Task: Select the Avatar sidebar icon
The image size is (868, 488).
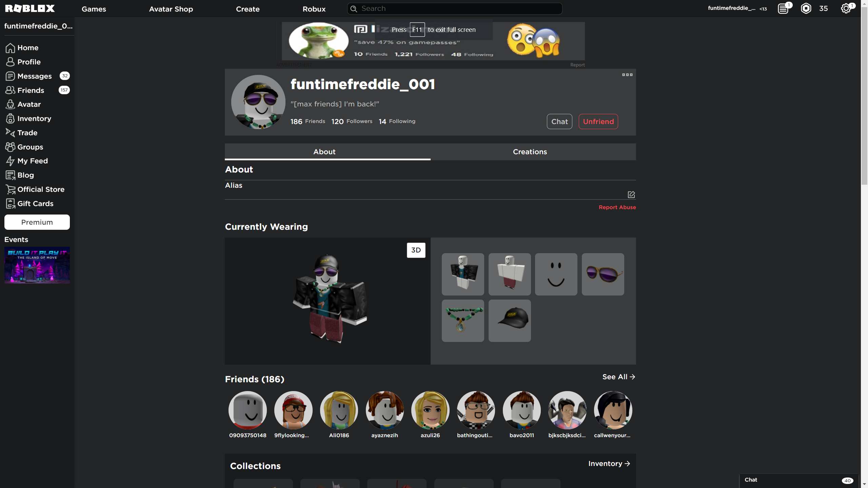Action: 10,104
